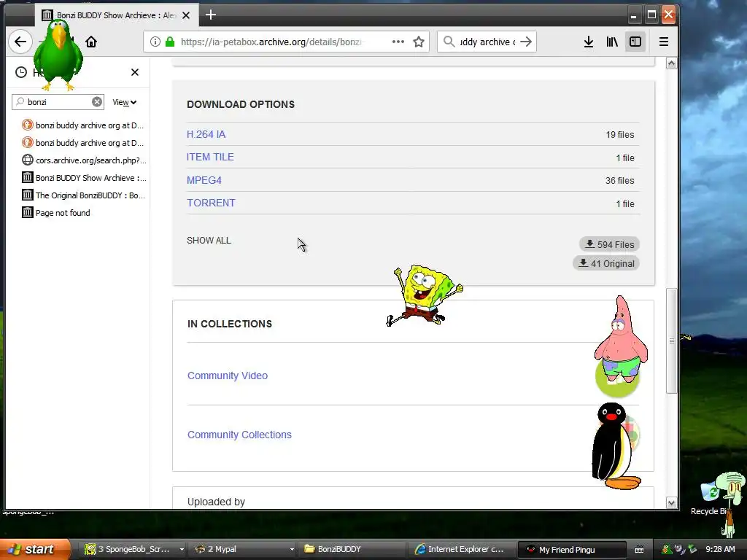The height and width of the screenshot is (560, 747).
Task: Click the history clock icon in sidebar header
Action: point(21,72)
